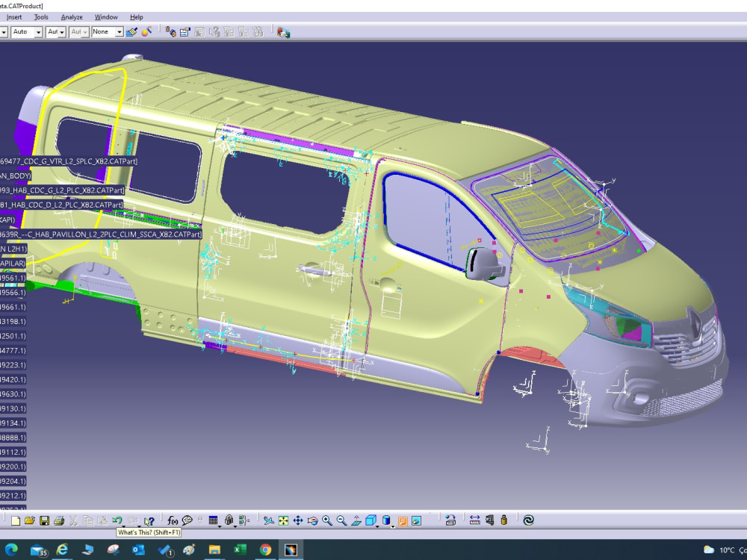Image resolution: width=747 pixels, height=560 pixels.
Task: Expand the view mode dropdown arrow
Action: pyautogui.click(x=393, y=526)
